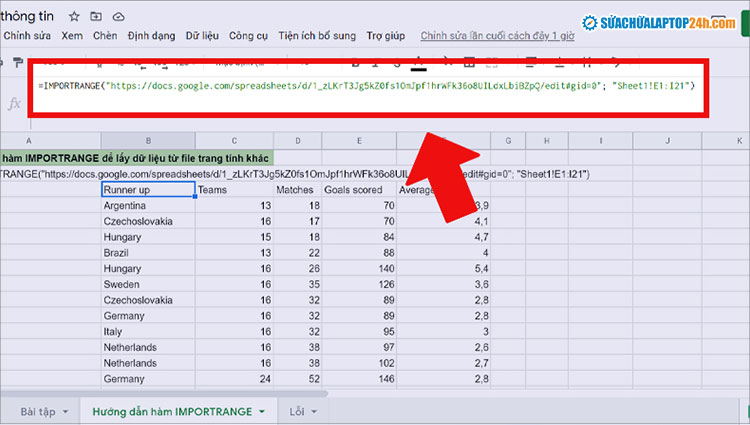
Task: Select goals cell with value 97
Action: (359, 348)
